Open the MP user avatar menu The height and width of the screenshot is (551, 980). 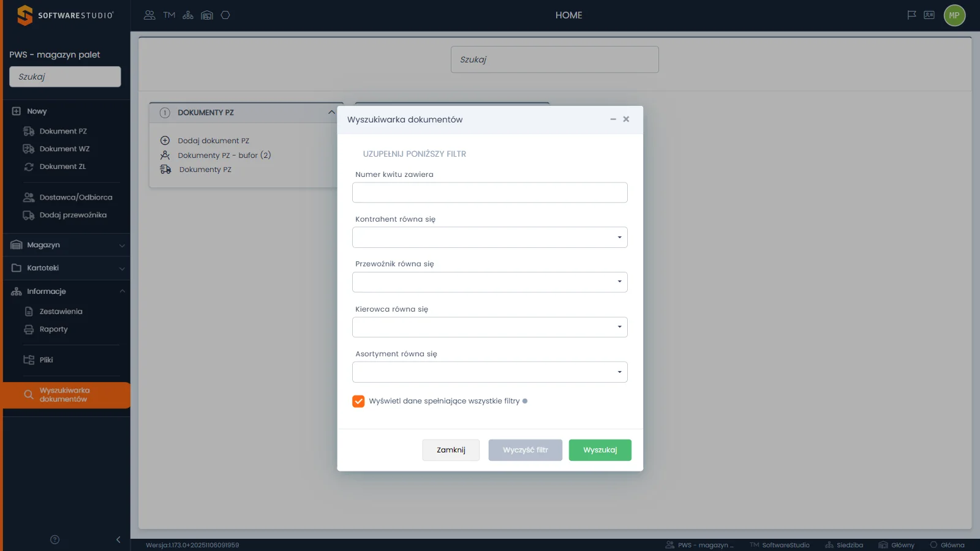tap(954, 15)
